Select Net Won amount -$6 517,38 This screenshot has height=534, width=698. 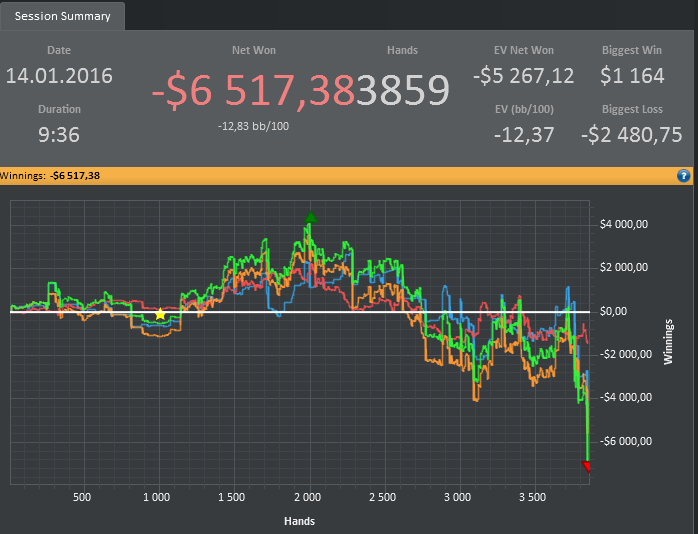pos(253,90)
